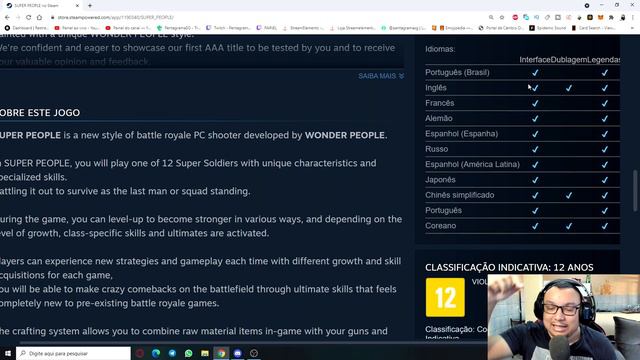
Task: Click the Português (Brasil) language row
Action: click(x=522, y=73)
